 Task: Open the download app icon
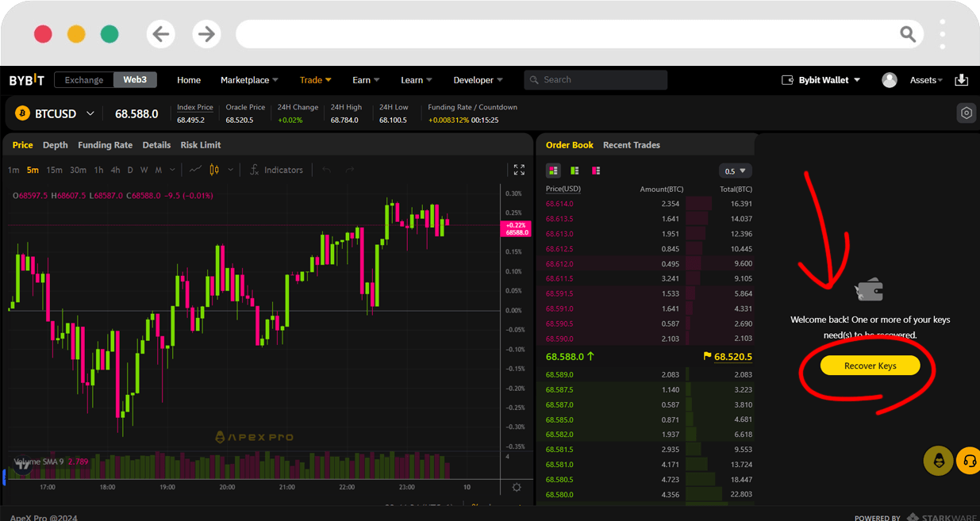(961, 80)
